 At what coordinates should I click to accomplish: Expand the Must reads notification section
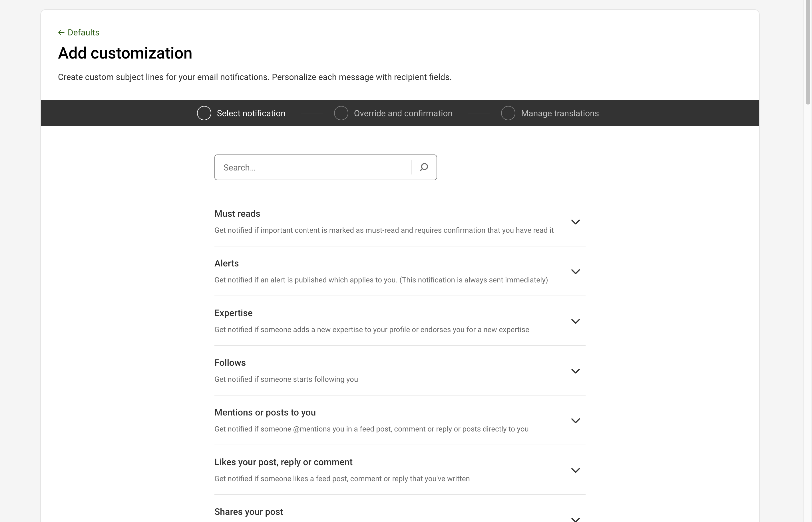tap(575, 222)
